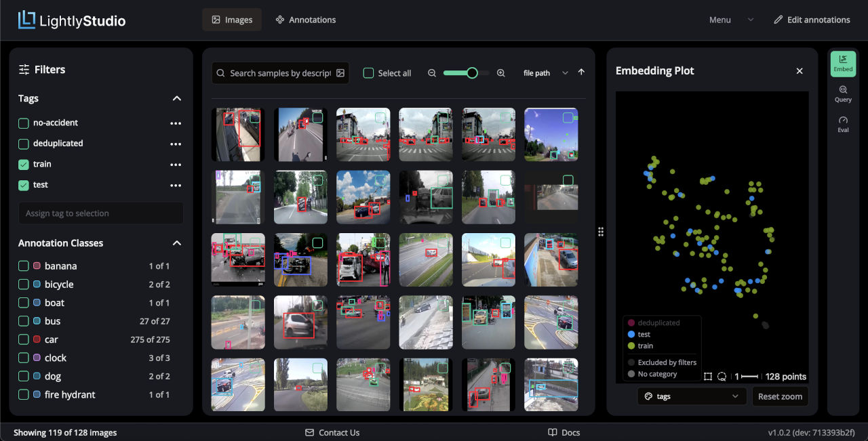868x441 pixels.
Task: Click the version v1.0.2 text
Action: (x=812, y=432)
